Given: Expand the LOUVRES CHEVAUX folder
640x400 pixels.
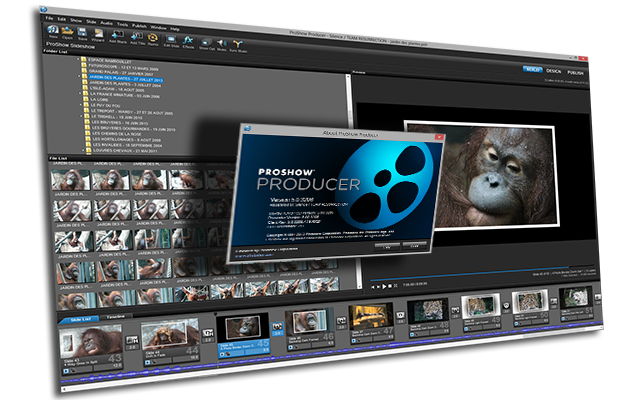Looking at the screenshot, I should tap(84, 150).
